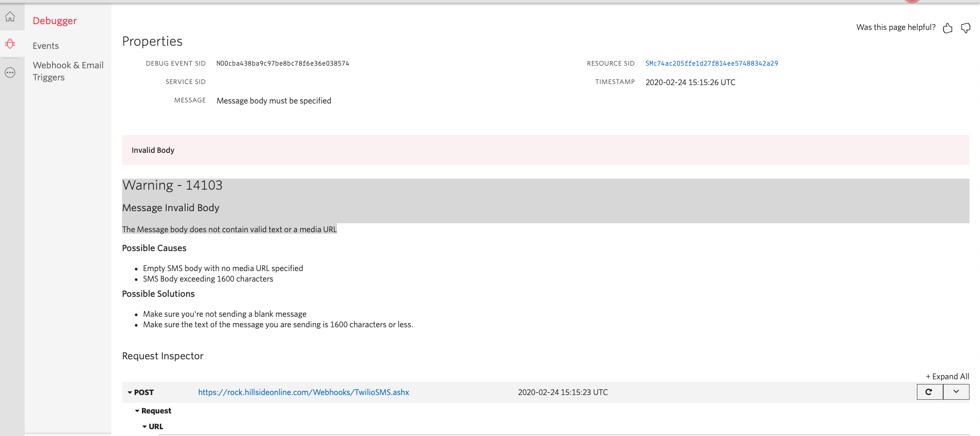Viewport: 980px width, 436px height.
Task: Go to Events in sidebar
Action: pos(46,46)
